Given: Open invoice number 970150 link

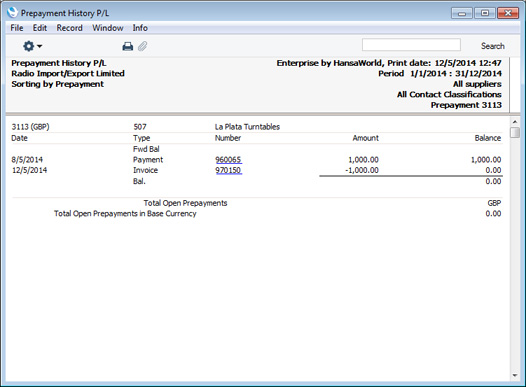Looking at the screenshot, I should [228, 170].
